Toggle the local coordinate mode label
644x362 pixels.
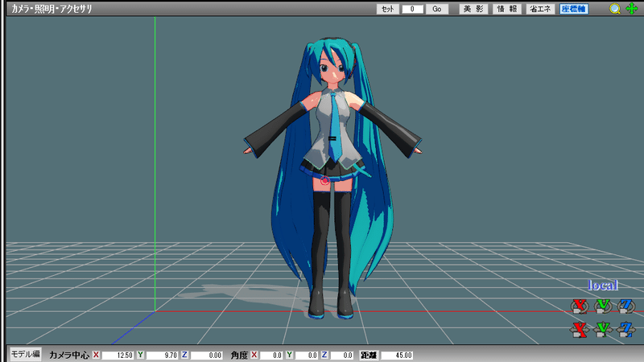point(602,286)
